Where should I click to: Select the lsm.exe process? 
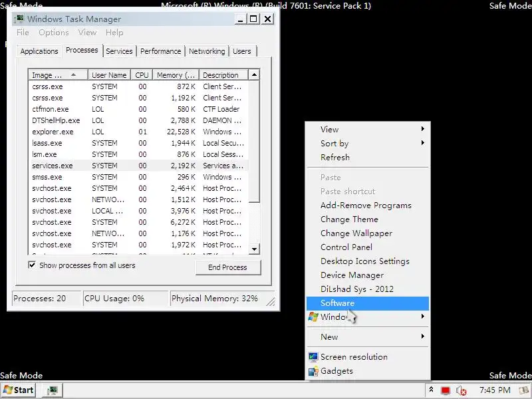[x=139, y=154]
